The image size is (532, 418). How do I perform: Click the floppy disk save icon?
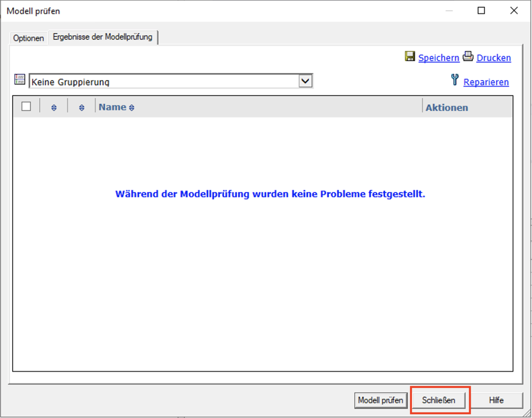point(410,57)
